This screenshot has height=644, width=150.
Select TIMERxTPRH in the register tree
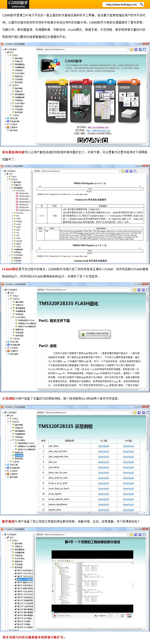coord(24,210)
